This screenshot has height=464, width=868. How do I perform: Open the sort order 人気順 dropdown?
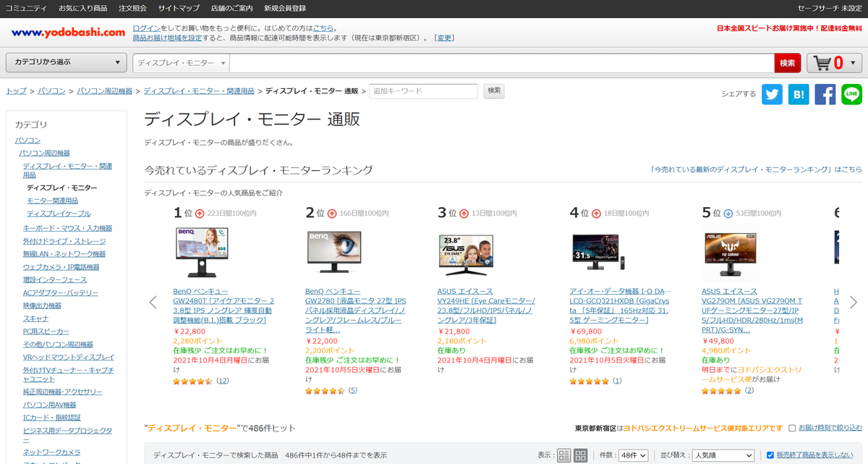(723, 455)
